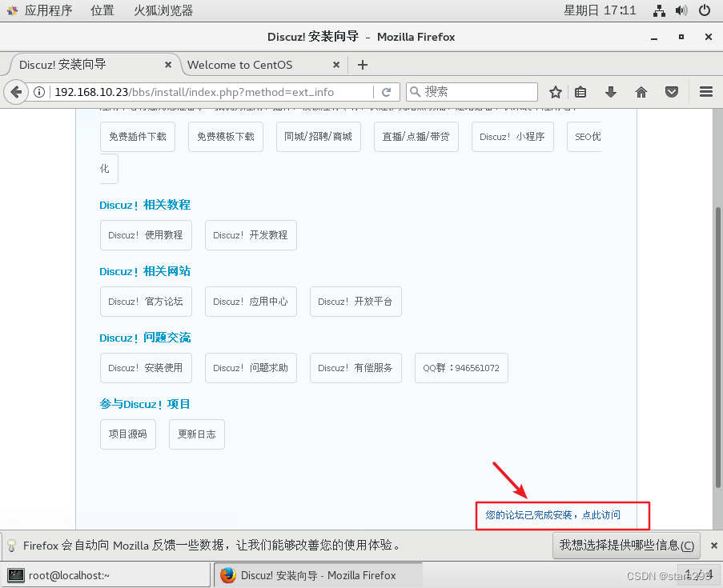Click the search magnifier icon in the search box
723x588 pixels.
(x=415, y=92)
